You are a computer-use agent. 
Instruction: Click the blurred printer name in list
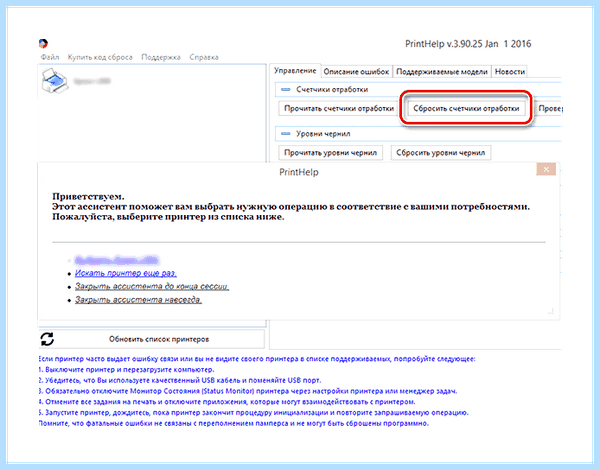(x=92, y=81)
